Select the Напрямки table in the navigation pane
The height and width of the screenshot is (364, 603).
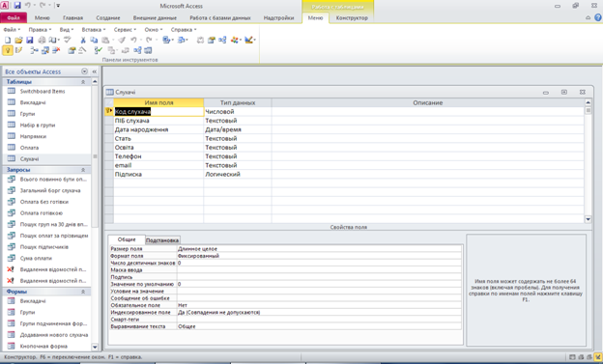pos(33,136)
